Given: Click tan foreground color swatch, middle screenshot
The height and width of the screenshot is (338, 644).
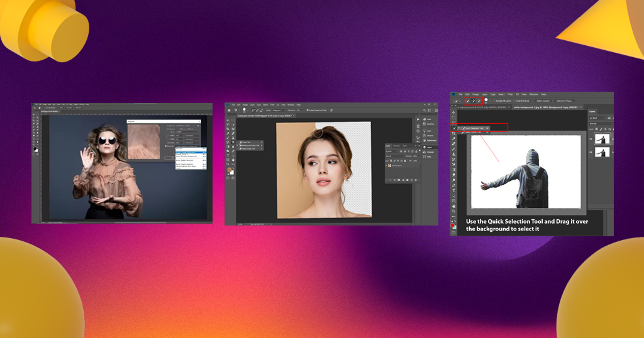Looking at the screenshot, I should coord(229,170).
